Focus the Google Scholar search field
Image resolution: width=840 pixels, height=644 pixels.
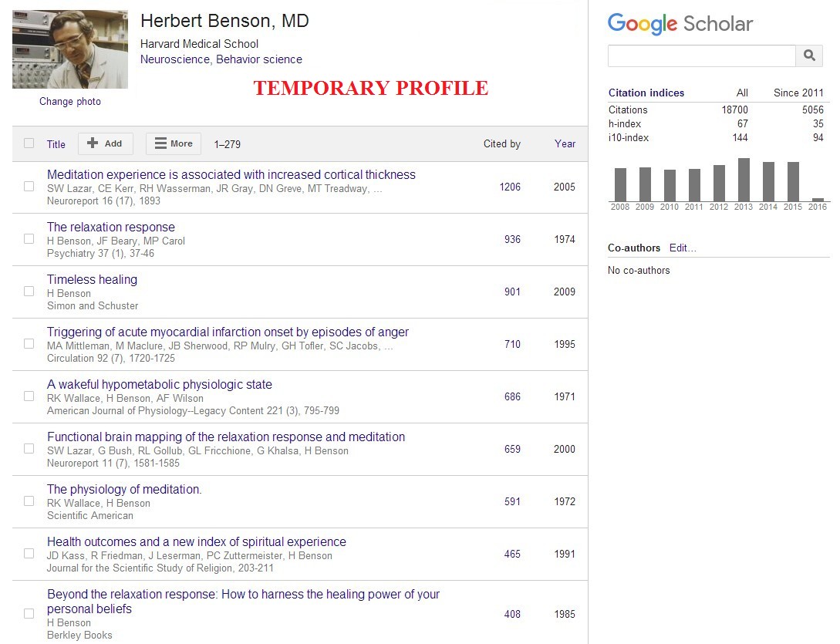click(x=702, y=56)
